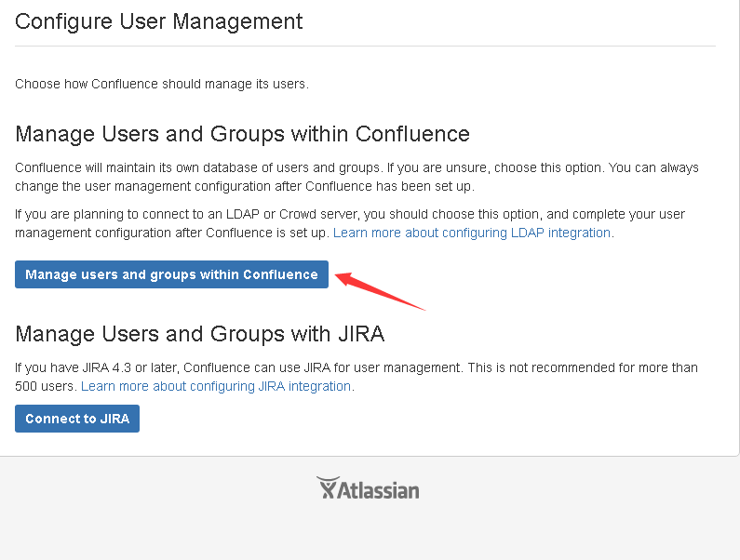Viewport: 740px width, 560px height.
Task: Open Learn more about configuring JIRA integration link
Action: (216, 386)
